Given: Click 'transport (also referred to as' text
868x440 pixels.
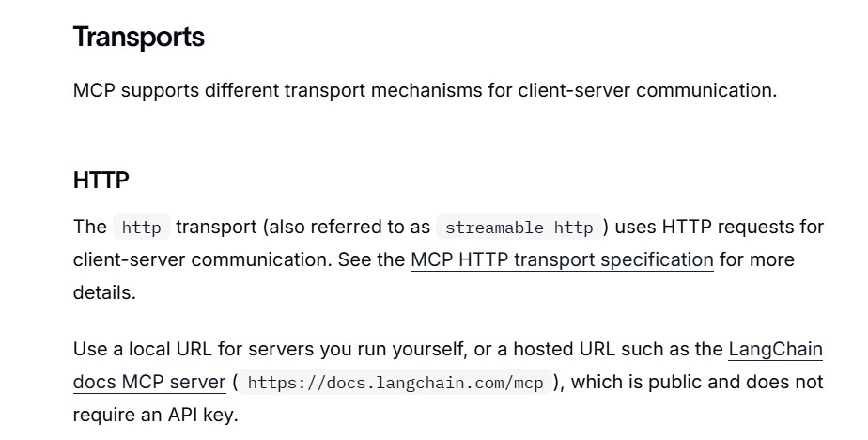Looking at the screenshot, I should 302,228.
